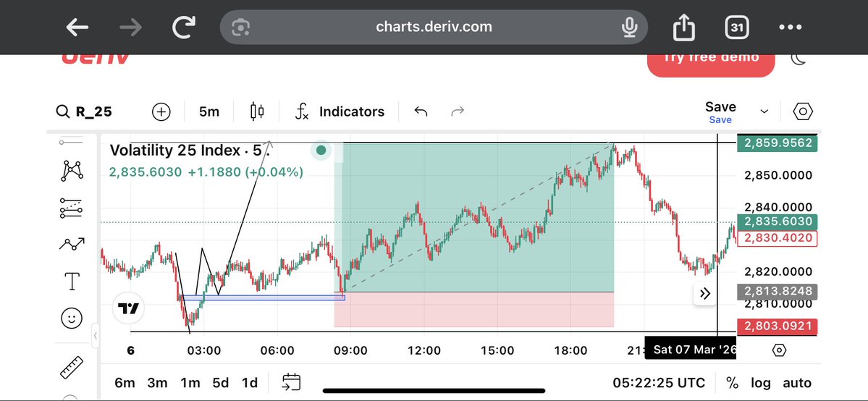
Task: Click the gray 2,813.8248 entry label
Action: click(778, 292)
